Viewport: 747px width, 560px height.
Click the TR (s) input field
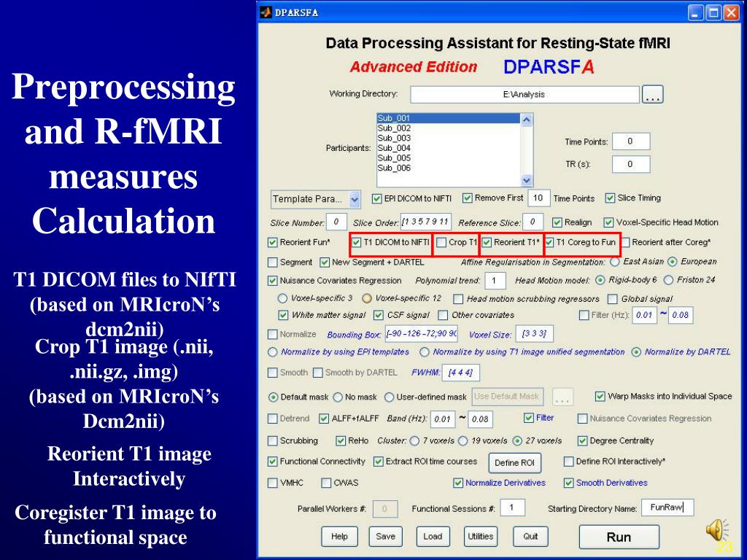coord(630,164)
